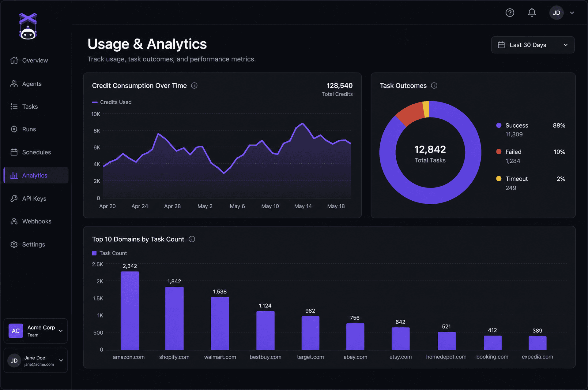
Task: Click the Analytics bar chart icon
Action: coord(14,175)
